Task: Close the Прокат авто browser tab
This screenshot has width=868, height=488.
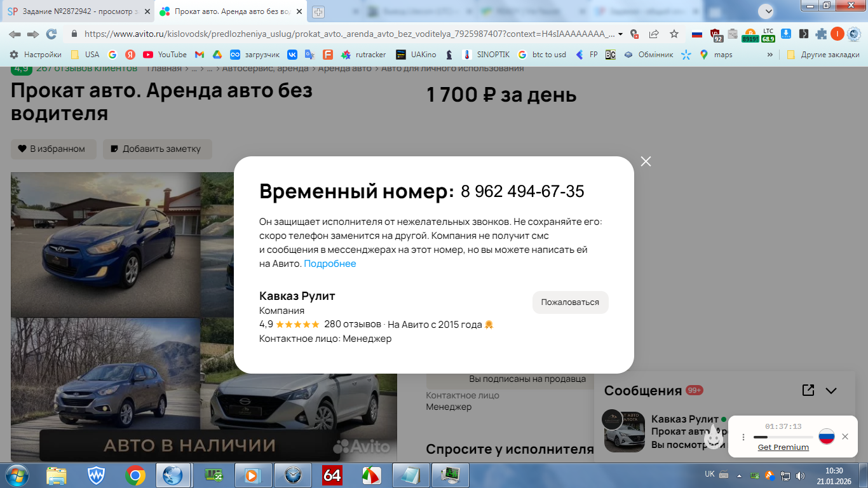Action: (x=299, y=11)
